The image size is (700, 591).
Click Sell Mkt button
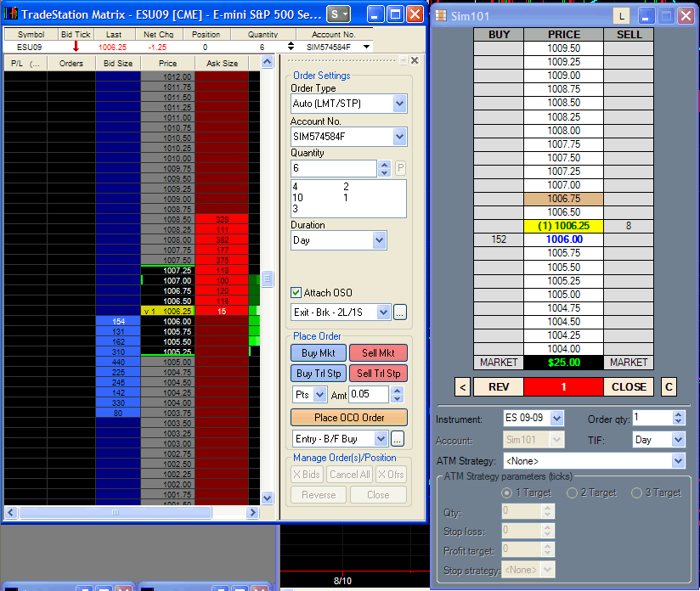pos(378,353)
